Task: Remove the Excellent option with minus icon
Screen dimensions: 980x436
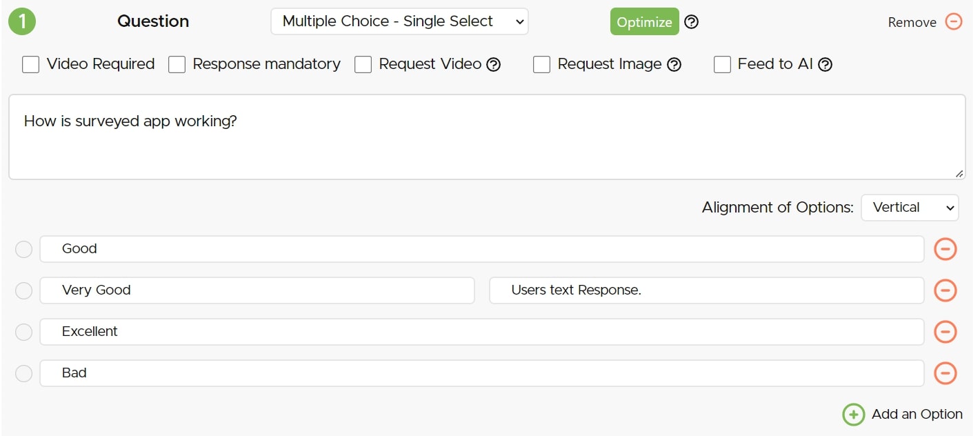Action: tap(945, 332)
